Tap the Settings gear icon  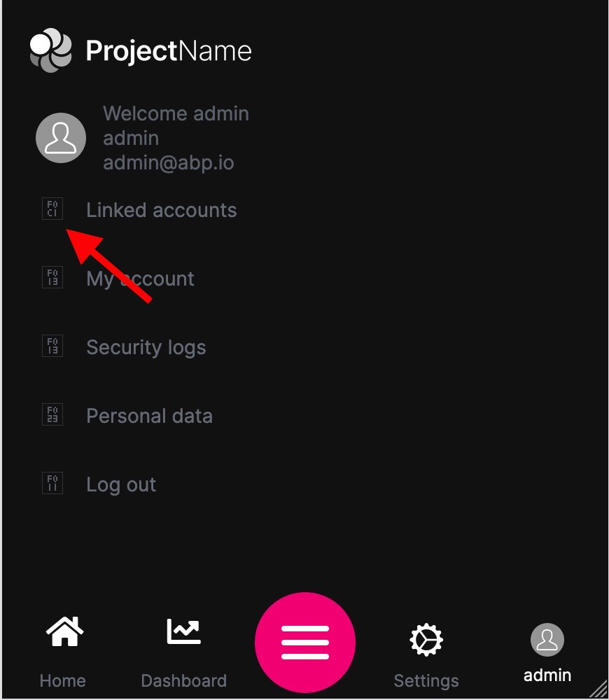(x=426, y=640)
